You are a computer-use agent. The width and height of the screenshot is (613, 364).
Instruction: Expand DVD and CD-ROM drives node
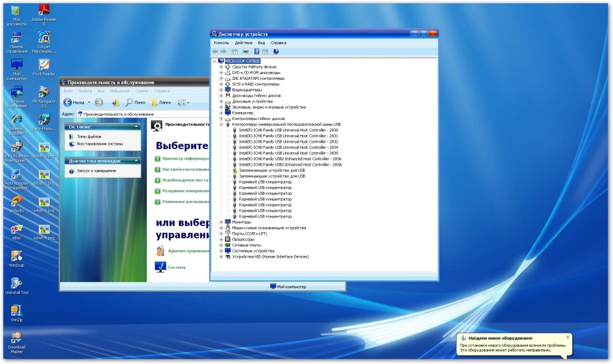tap(222, 72)
